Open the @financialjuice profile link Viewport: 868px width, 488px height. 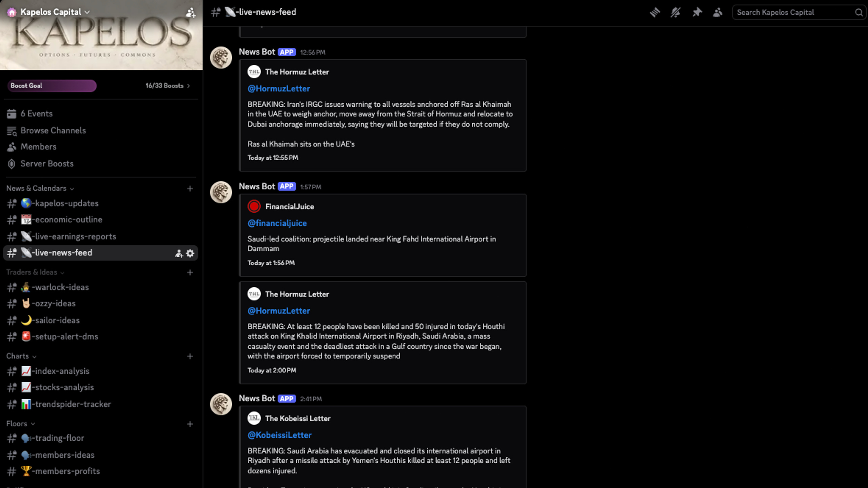(x=277, y=223)
